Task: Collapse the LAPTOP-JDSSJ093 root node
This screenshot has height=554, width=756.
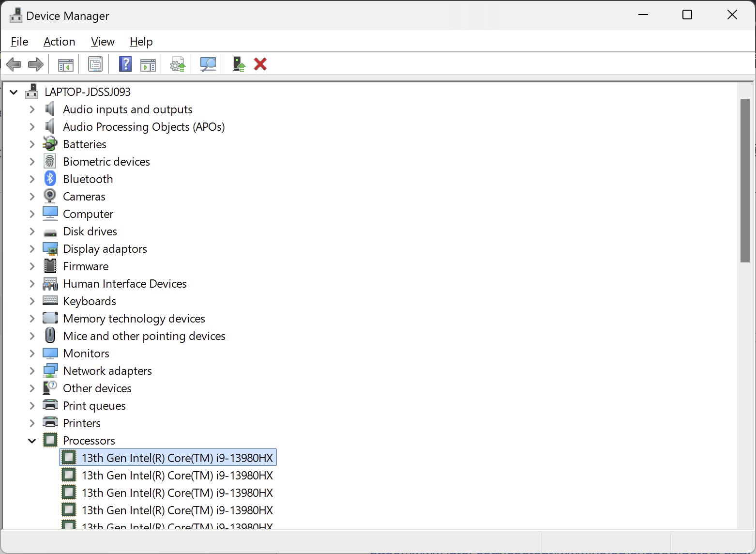Action: [x=14, y=92]
